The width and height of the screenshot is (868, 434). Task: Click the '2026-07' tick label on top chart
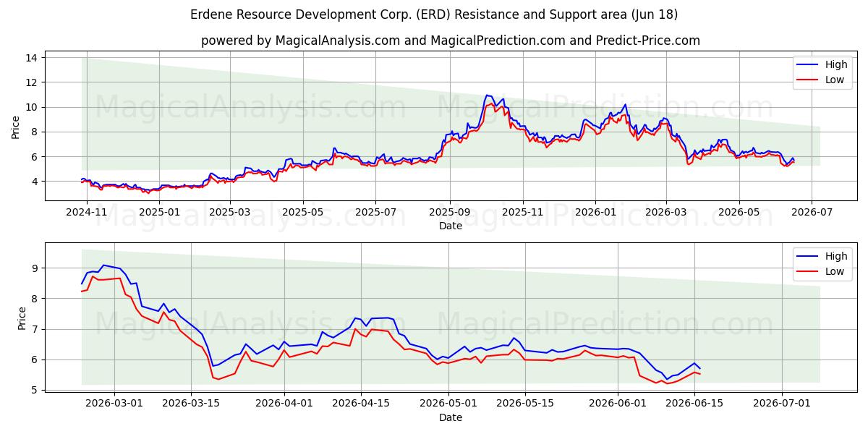[811, 212]
